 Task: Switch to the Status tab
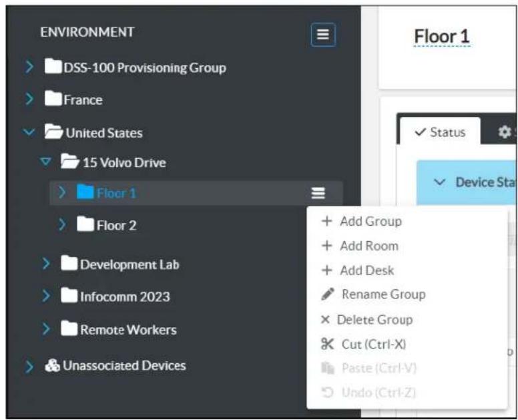pos(440,132)
